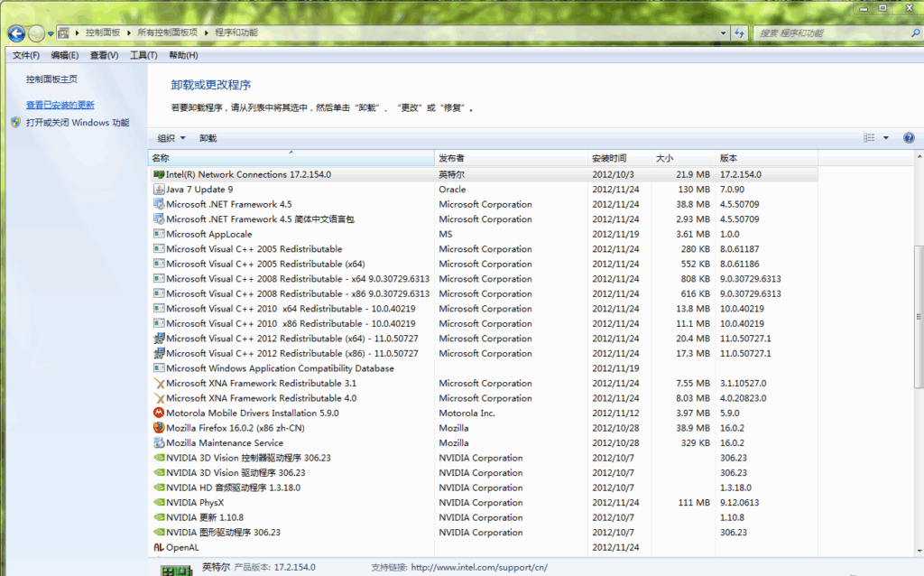This screenshot has width=924, height=576.
Task: Click the blue help question mark icon
Action: [x=909, y=138]
